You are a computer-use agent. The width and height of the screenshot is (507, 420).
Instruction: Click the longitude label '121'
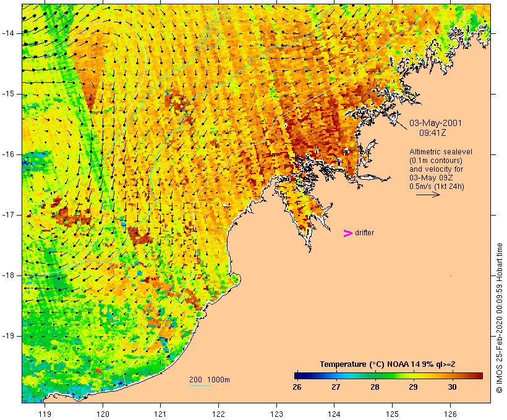[x=160, y=414]
